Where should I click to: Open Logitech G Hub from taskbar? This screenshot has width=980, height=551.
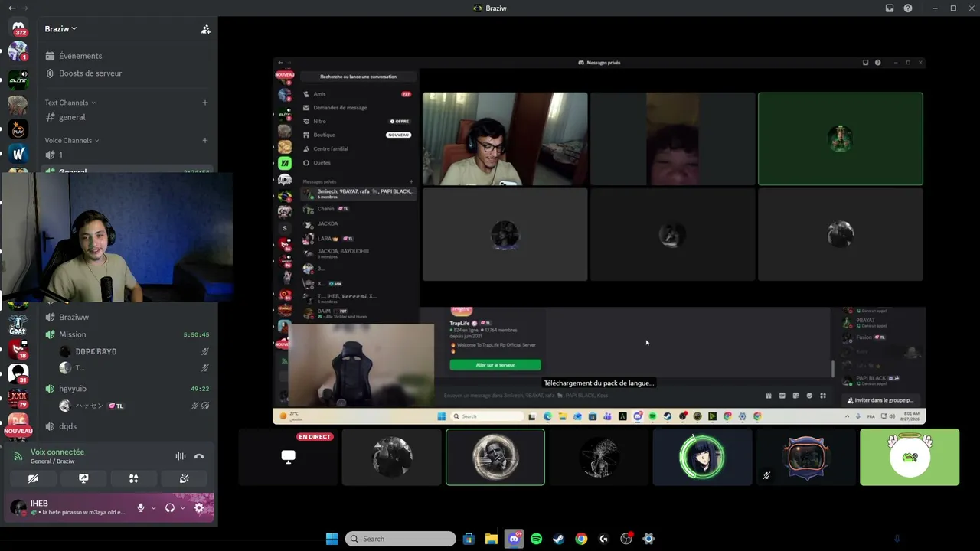pyautogui.click(x=603, y=539)
